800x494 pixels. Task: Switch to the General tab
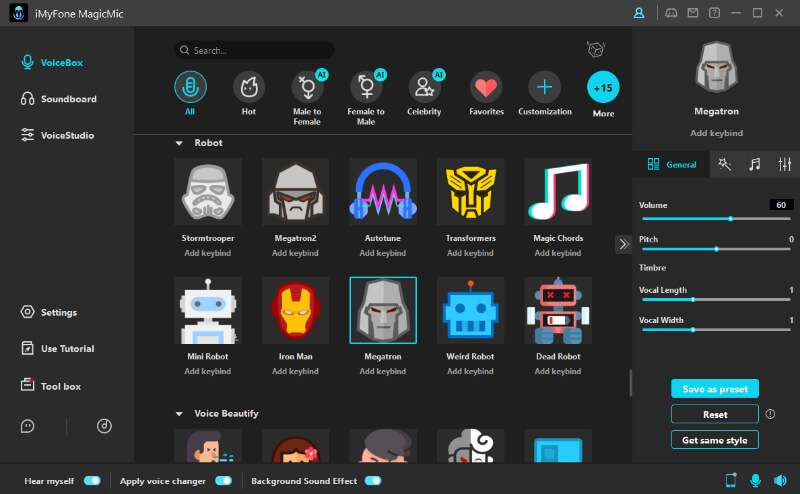pos(671,164)
